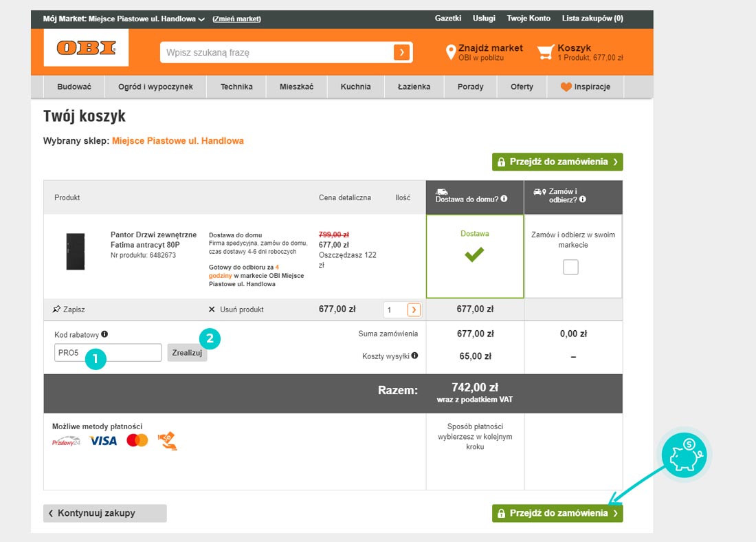Click the VISA payment logo
The width and height of the screenshot is (756, 542).
[103, 441]
